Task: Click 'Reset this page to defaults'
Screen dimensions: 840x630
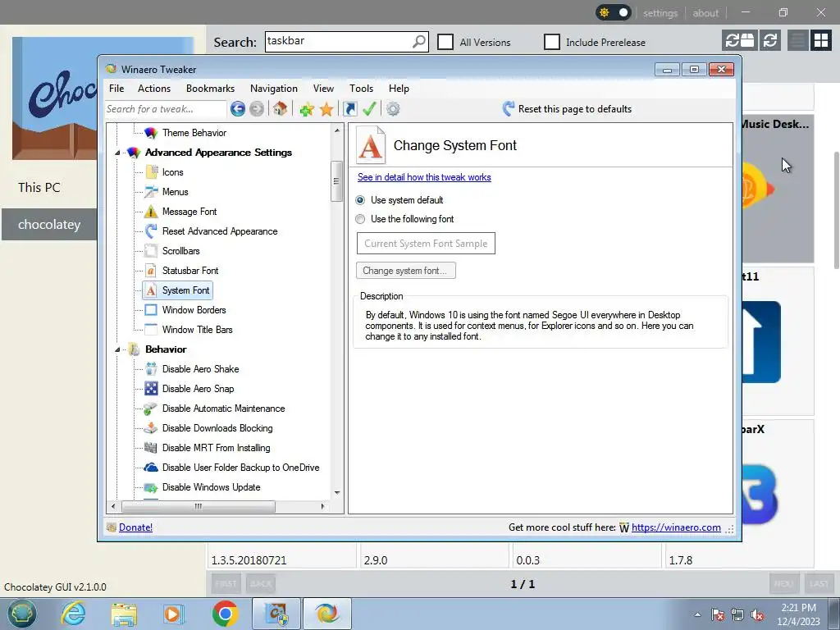Action: point(567,109)
